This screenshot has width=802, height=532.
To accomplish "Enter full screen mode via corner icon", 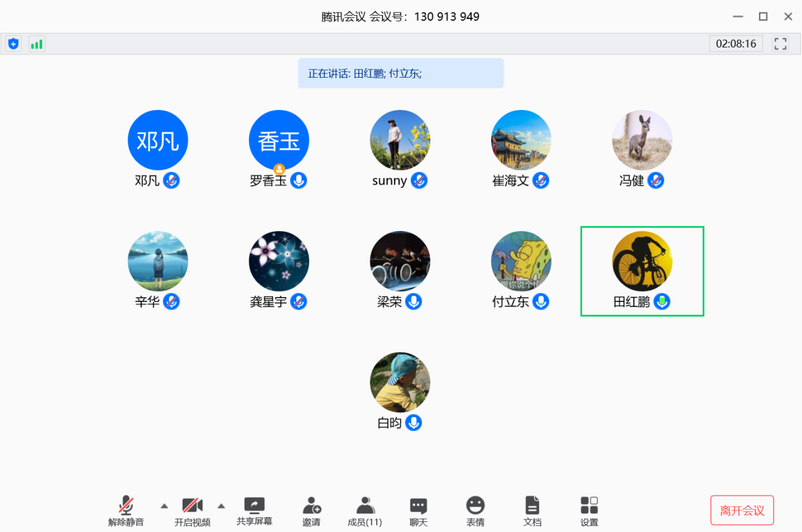I will pos(781,44).
